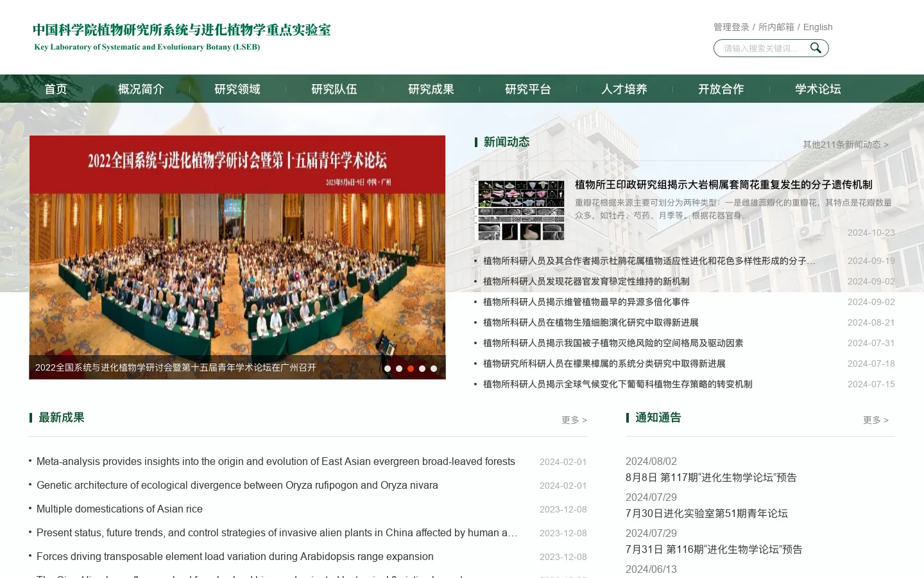Click the LSEB laboratory logo title

point(182,37)
